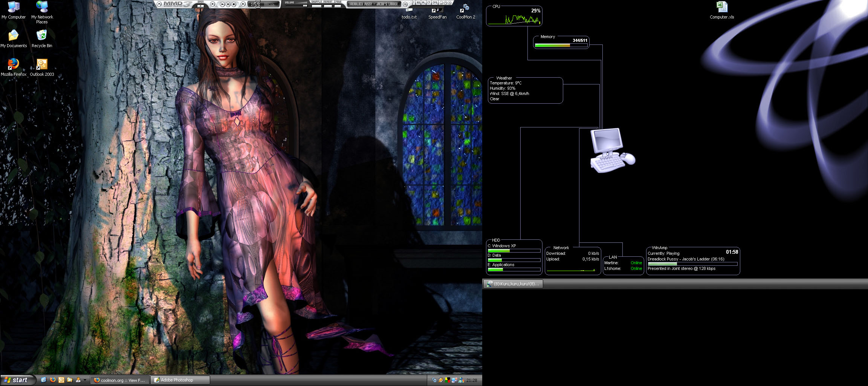868x386 pixels.
Task: Open Messenger person icon in Quick Launch
Action: click(78, 380)
